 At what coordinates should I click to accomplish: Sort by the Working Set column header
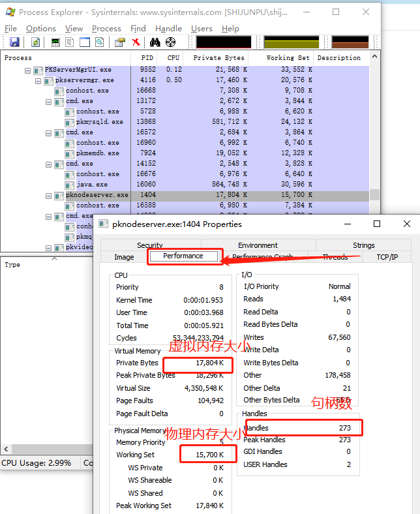point(281,57)
